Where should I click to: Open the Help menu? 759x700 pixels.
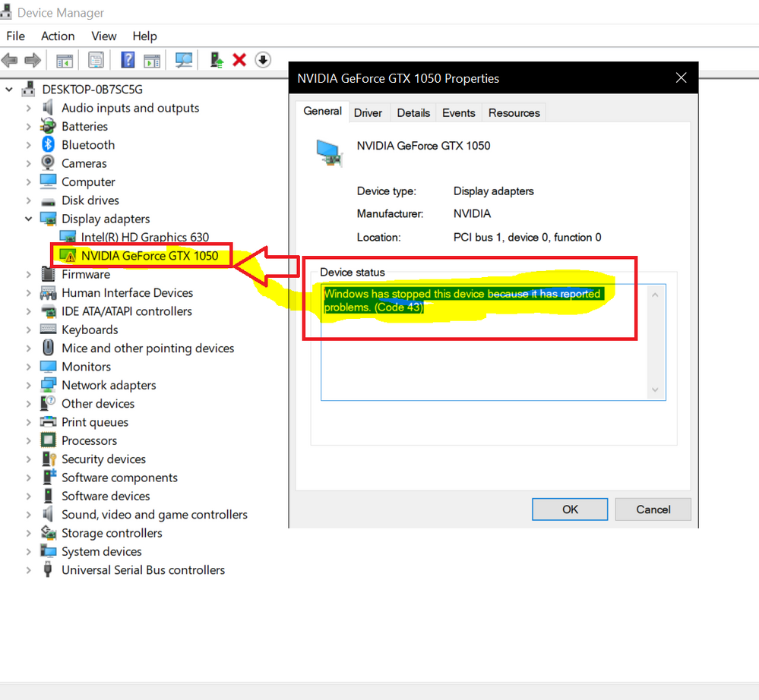(x=144, y=36)
